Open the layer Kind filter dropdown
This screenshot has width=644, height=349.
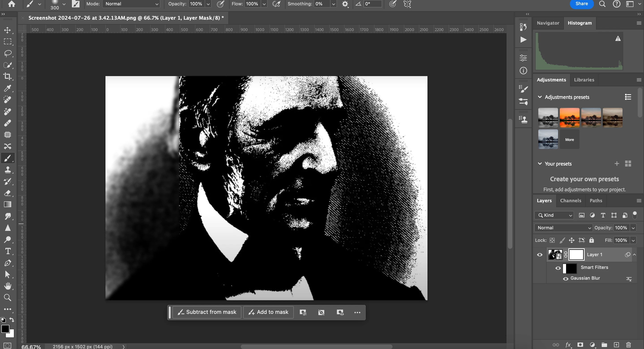555,215
